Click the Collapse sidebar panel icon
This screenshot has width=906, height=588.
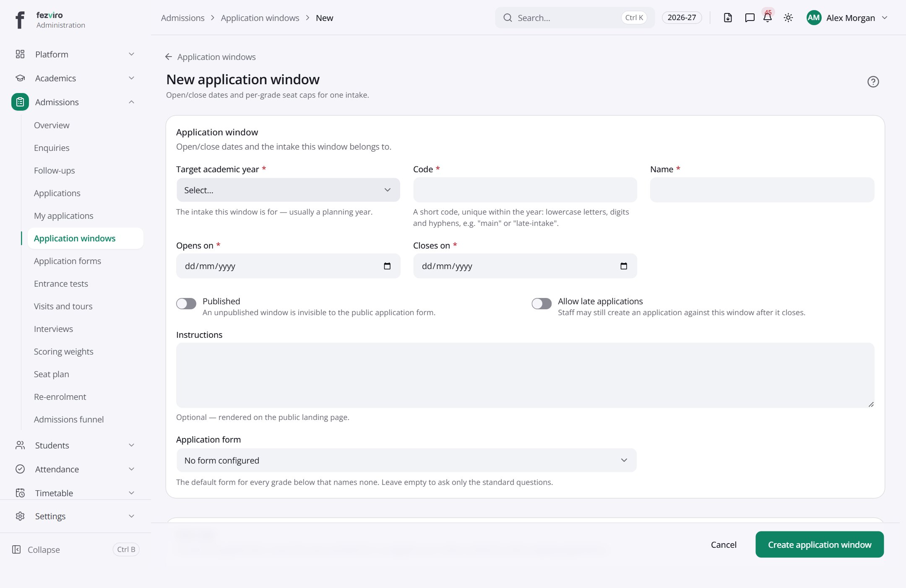pos(16,549)
